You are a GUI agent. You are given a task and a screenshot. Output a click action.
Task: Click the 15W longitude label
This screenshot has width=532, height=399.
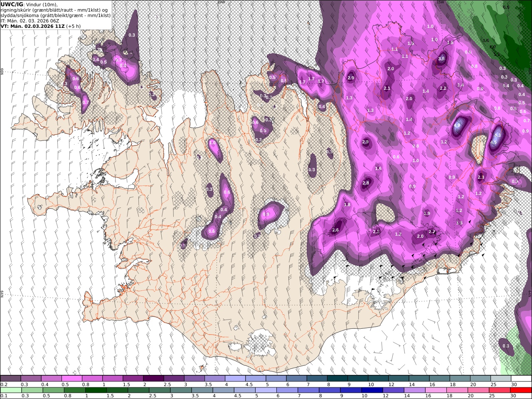[x=440, y=2]
